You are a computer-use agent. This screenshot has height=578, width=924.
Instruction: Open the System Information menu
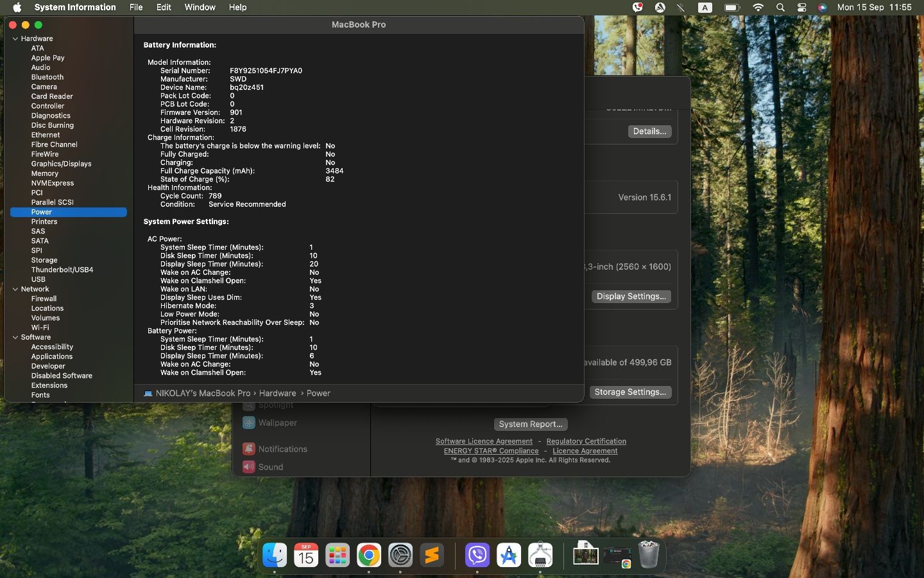click(75, 7)
